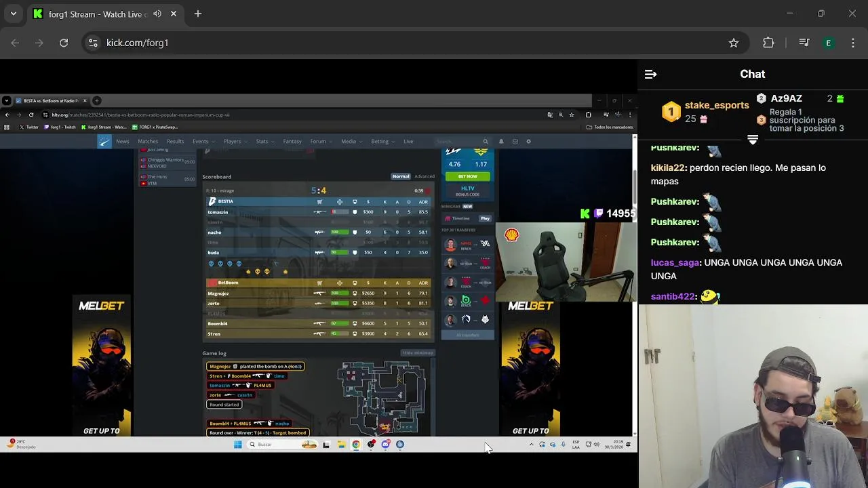Screen dimensions: 868x488
Task: Open HLTV notifications bell icon
Action: (x=501, y=141)
